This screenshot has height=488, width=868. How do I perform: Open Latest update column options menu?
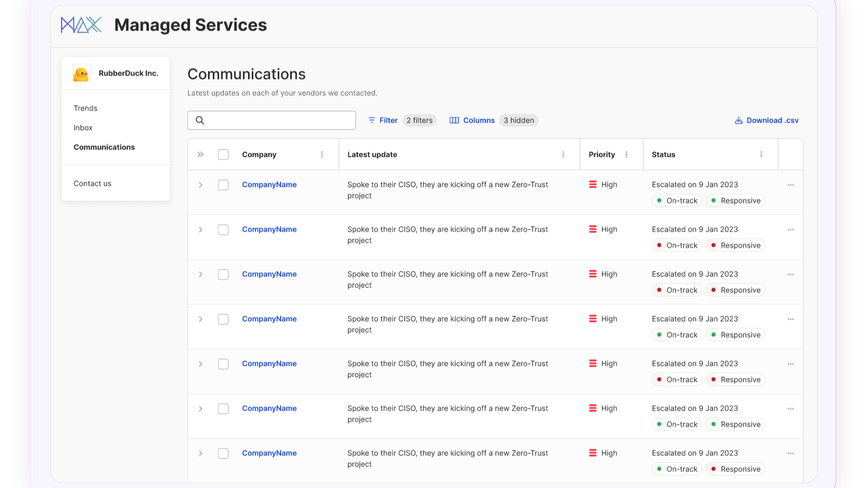point(563,155)
